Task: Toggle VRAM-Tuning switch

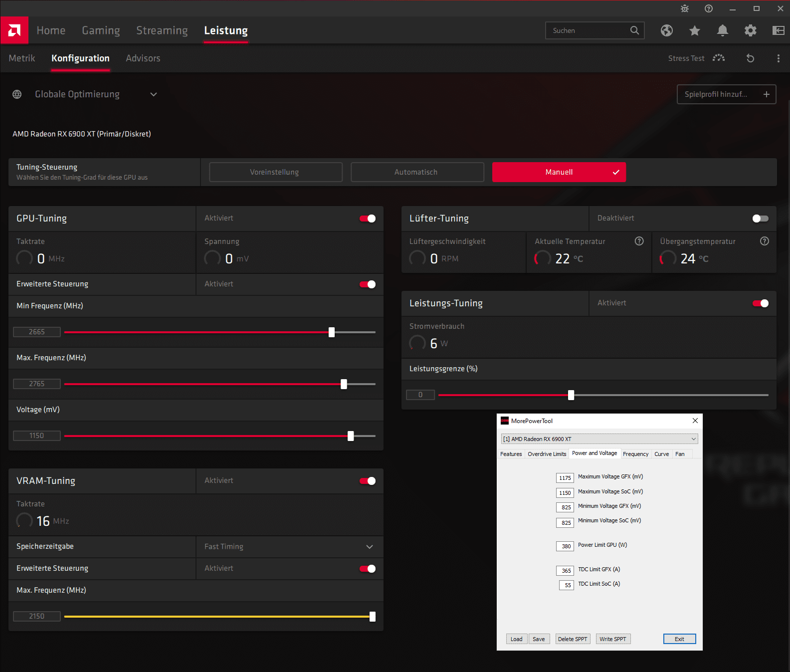Action: click(368, 481)
